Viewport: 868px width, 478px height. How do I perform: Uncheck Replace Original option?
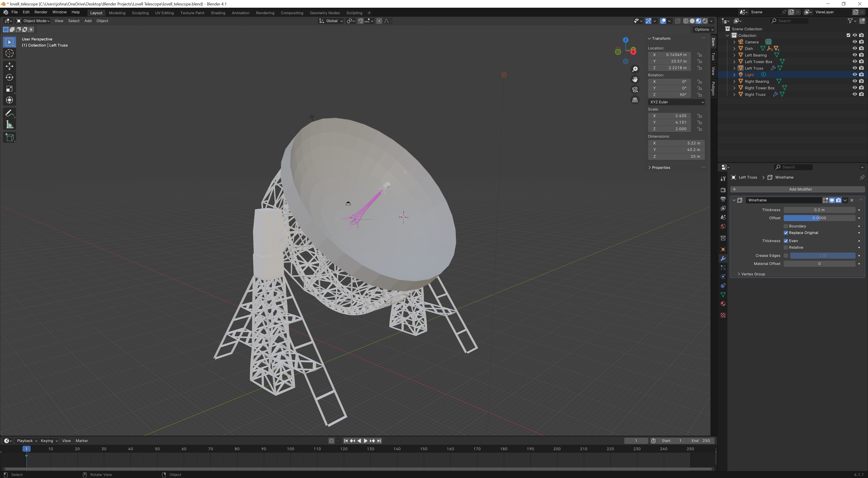pos(786,233)
